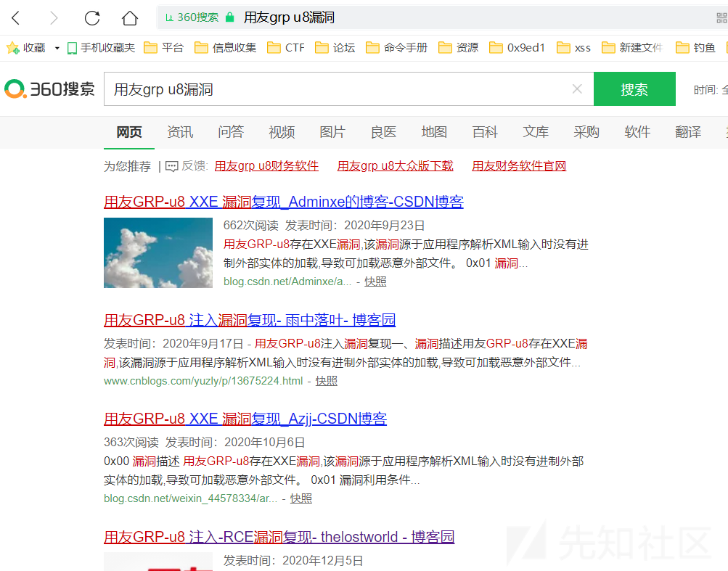Viewport: 728px width, 571px height.
Task: Select the 网页 tab
Action: [x=129, y=132]
